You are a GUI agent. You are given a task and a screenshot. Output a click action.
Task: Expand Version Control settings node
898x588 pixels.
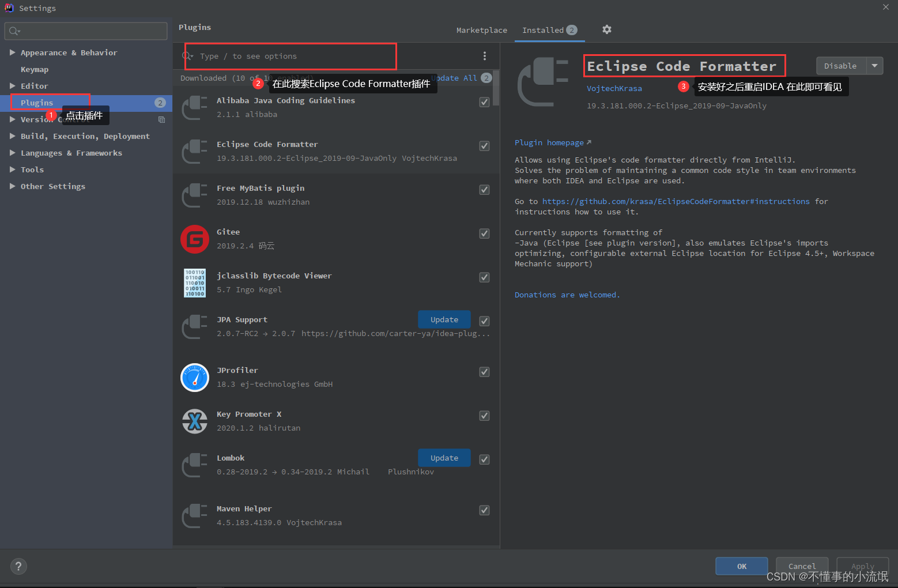pyautogui.click(x=12, y=119)
